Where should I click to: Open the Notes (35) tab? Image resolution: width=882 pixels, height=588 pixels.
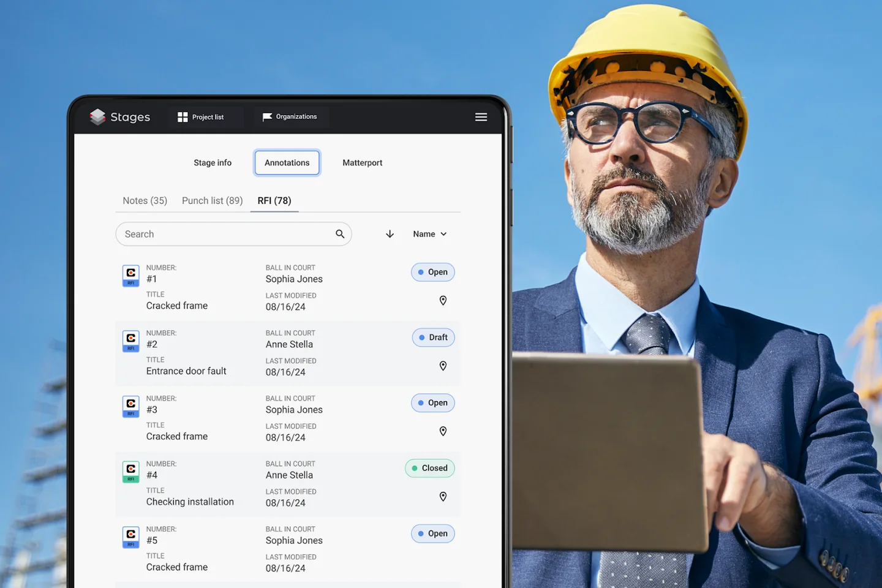pyautogui.click(x=145, y=201)
